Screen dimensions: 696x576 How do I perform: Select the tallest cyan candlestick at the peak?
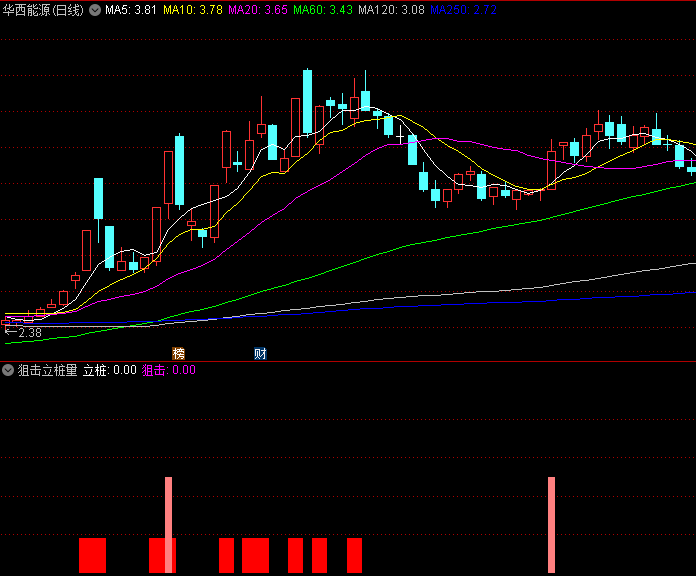tap(307, 102)
